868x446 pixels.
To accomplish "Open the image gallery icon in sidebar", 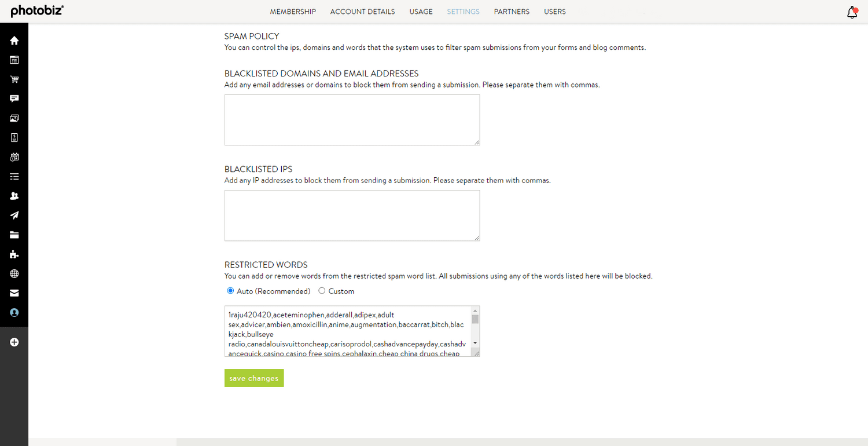I will (x=14, y=118).
